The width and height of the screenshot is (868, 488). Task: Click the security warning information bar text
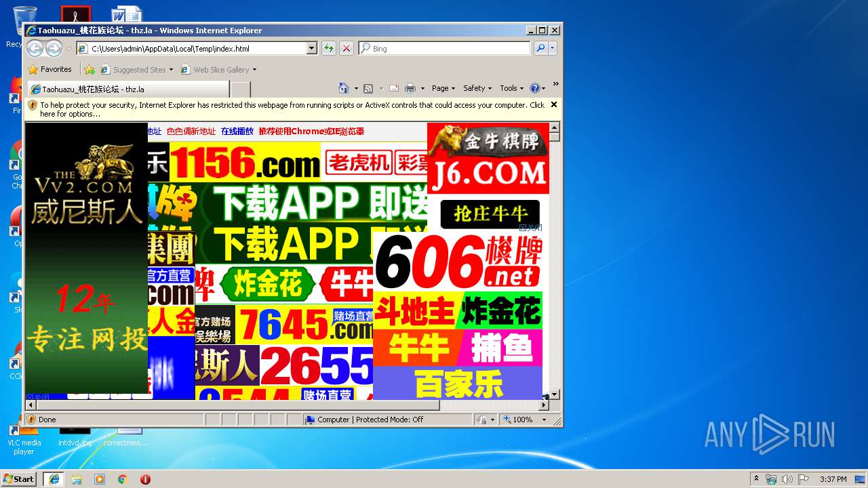292,109
